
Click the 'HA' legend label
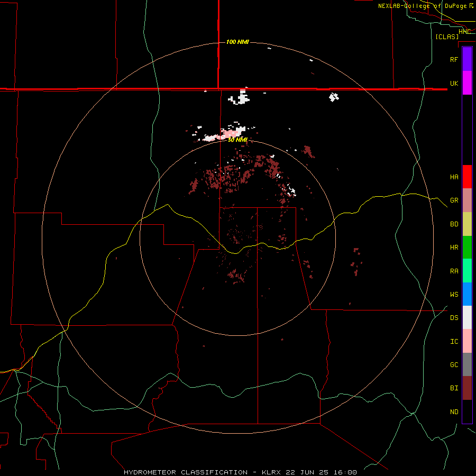(454, 177)
